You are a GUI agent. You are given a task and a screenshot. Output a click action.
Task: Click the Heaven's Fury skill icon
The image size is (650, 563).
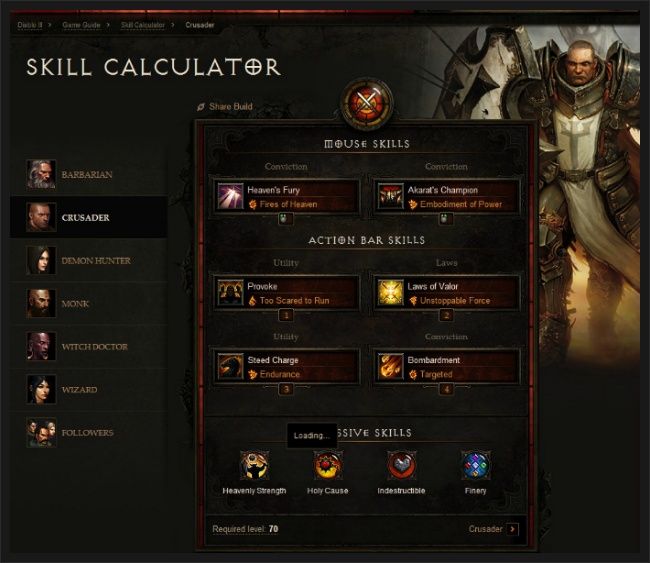click(230, 196)
